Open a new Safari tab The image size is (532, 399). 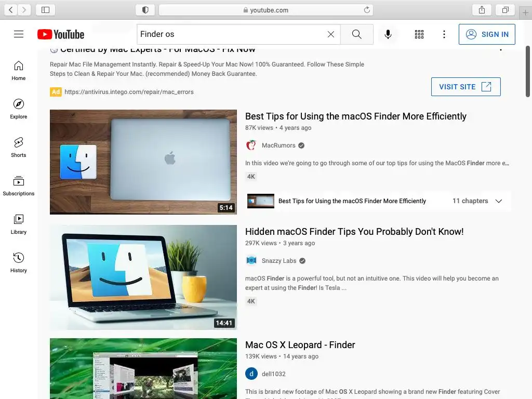[525, 13]
